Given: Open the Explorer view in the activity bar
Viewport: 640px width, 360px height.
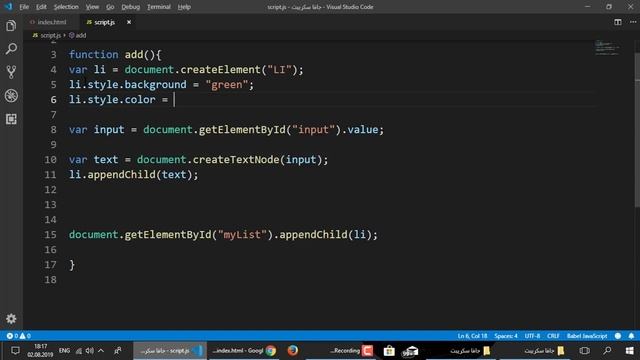Looking at the screenshot, I should pos(11,26).
